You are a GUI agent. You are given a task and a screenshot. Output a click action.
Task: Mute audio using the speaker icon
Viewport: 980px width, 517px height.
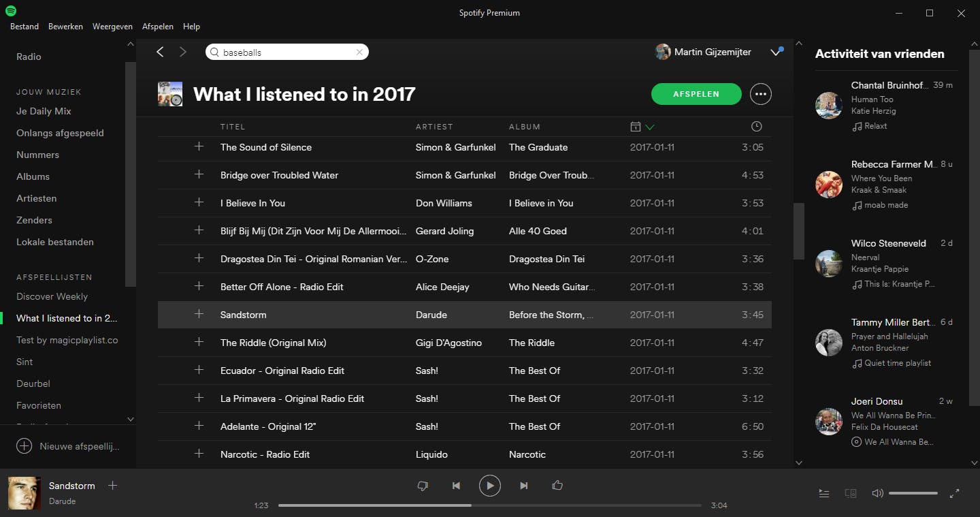pyautogui.click(x=878, y=493)
